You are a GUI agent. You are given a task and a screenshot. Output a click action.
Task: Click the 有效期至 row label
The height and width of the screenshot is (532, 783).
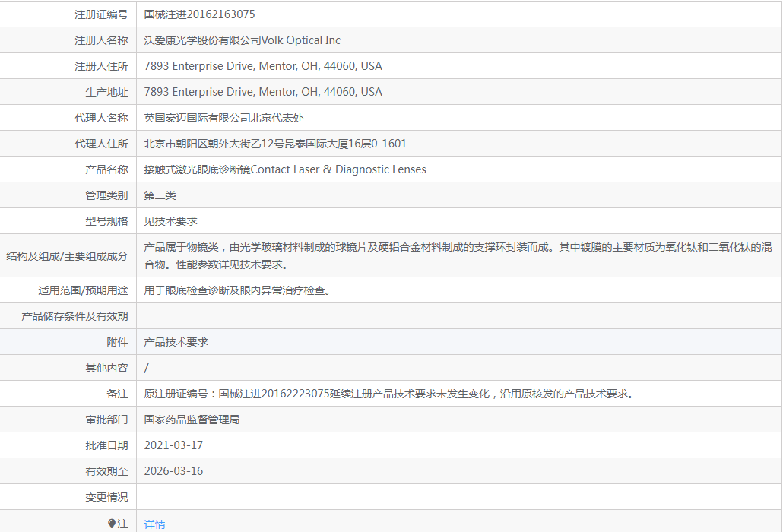pos(106,472)
